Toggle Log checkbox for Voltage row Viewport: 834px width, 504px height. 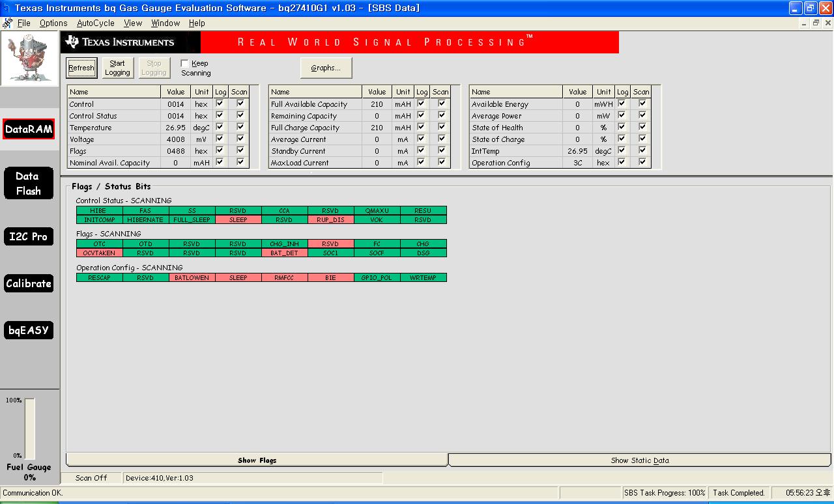[x=220, y=139]
